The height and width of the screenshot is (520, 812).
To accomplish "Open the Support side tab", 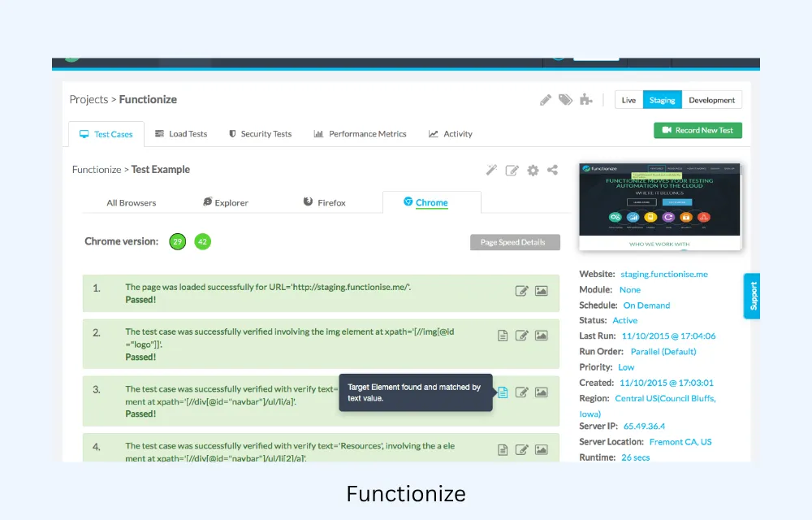I will 753,296.
